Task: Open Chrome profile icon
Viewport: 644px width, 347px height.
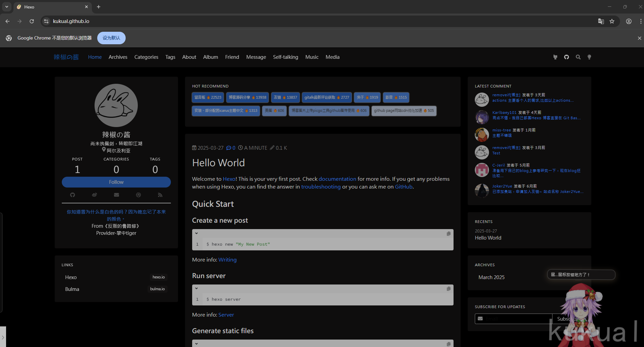Action: 629,21
